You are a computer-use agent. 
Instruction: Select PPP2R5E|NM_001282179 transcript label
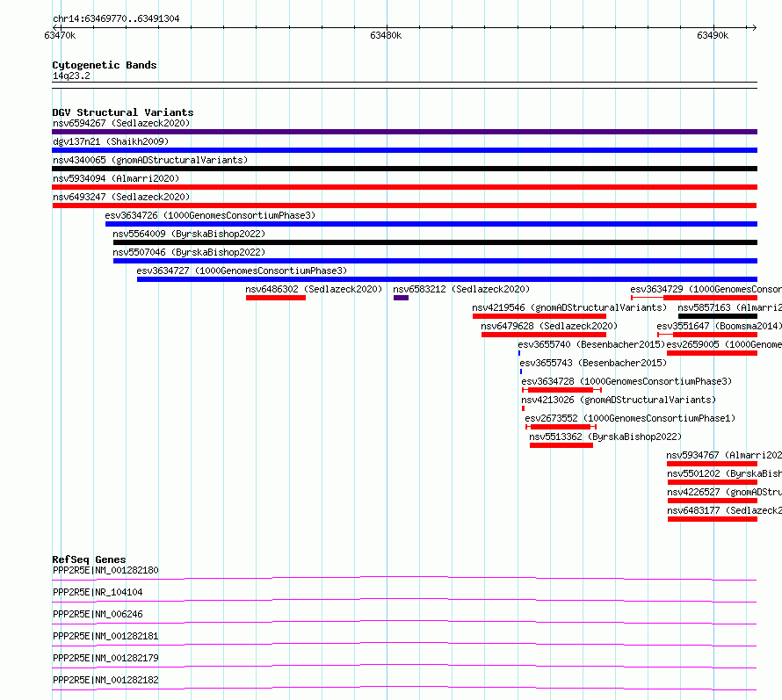[x=105, y=658]
